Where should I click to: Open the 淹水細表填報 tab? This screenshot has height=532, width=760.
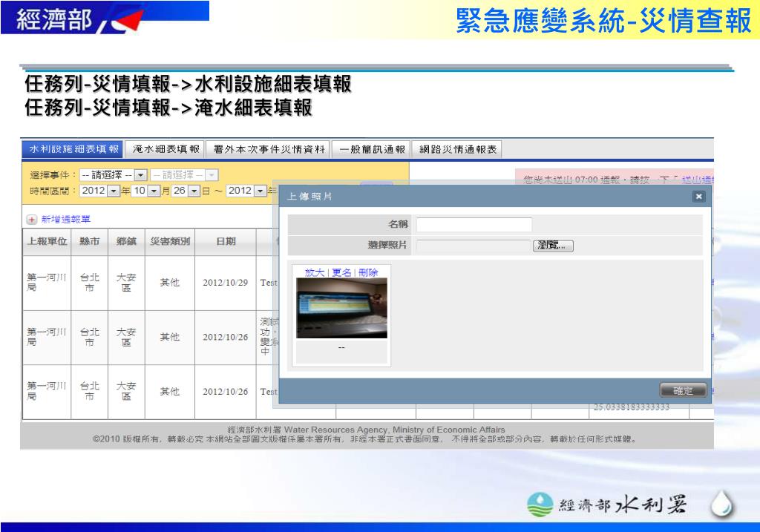pyautogui.click(x=166, y=149)
